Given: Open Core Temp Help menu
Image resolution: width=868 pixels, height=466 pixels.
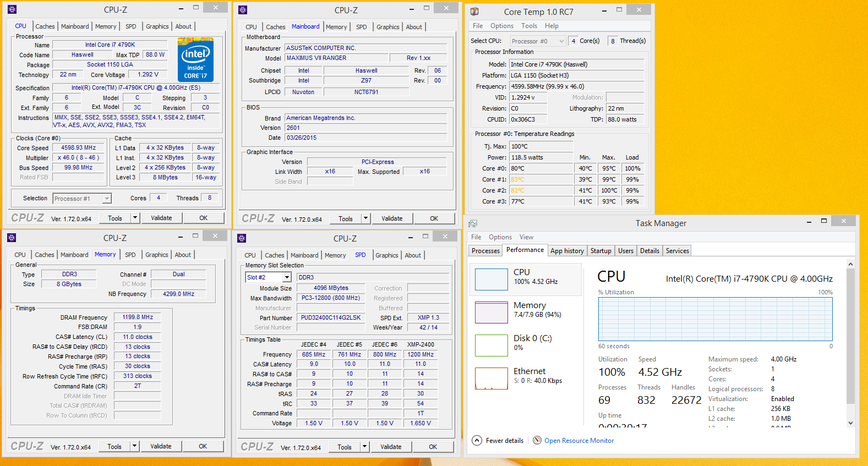Looking at the screenshot, I should coord(552,26).
